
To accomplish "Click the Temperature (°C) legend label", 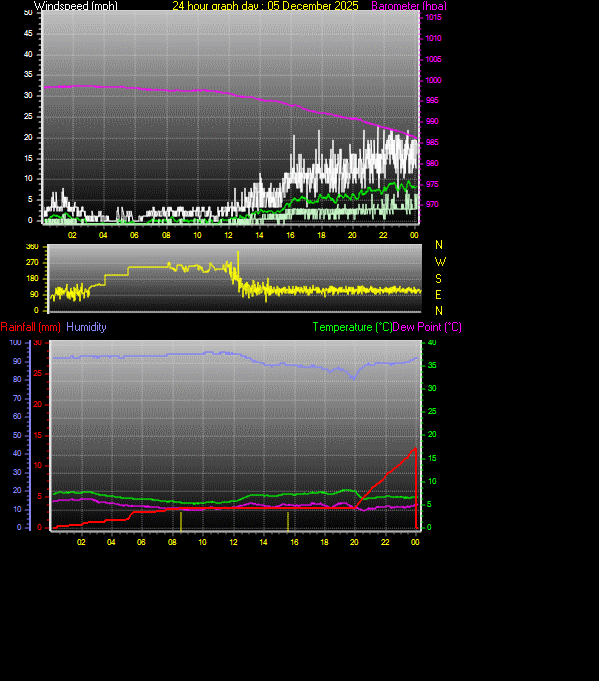I will 352,327.
